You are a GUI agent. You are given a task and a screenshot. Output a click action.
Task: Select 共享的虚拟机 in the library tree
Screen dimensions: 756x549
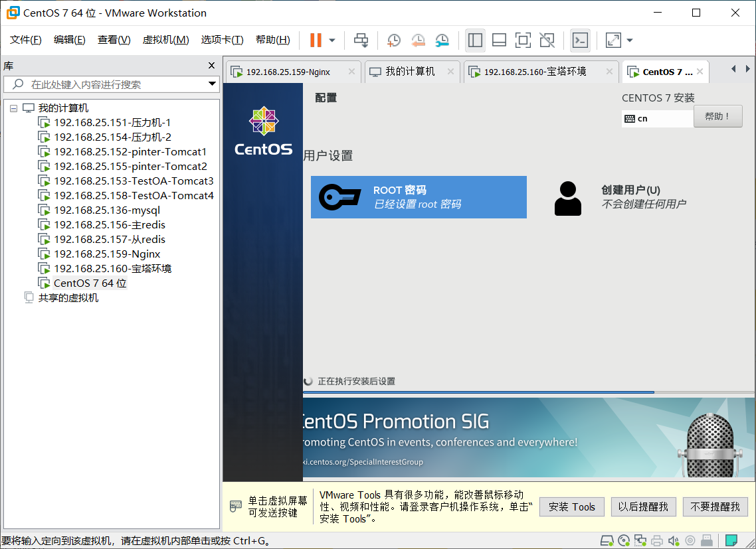coord(68,298)
